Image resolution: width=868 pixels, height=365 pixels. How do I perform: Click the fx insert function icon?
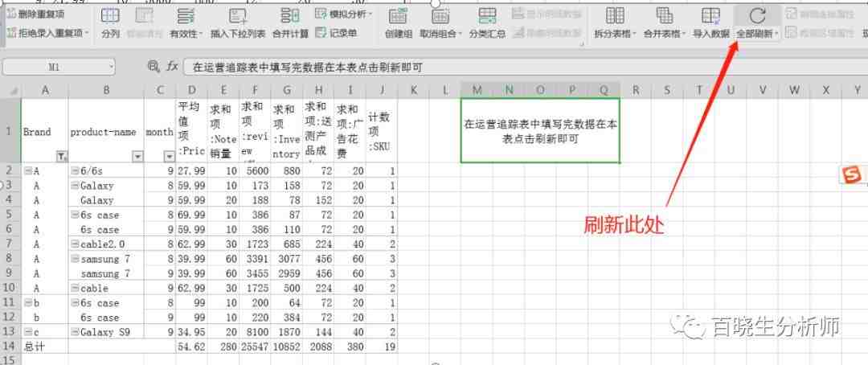click(x=173, y=67)
